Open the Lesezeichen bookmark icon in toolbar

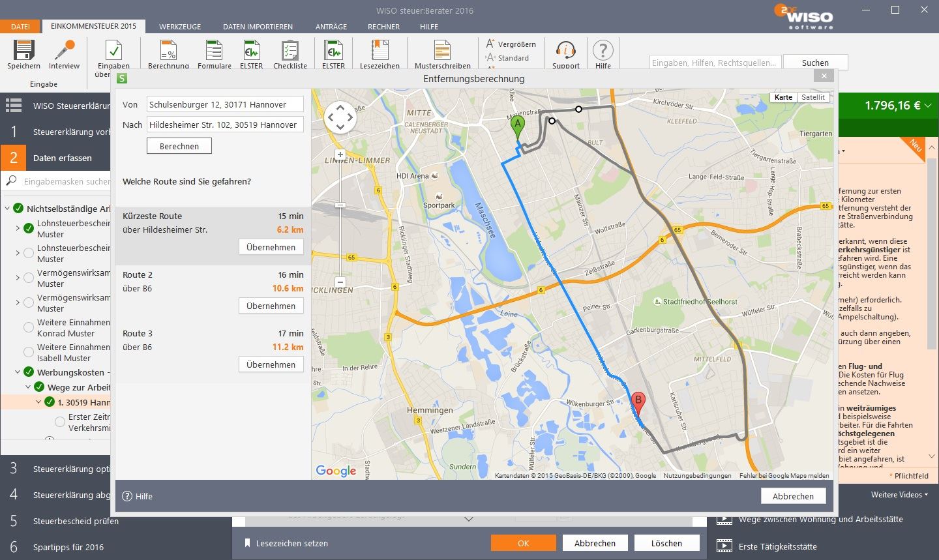click(380, 50)
